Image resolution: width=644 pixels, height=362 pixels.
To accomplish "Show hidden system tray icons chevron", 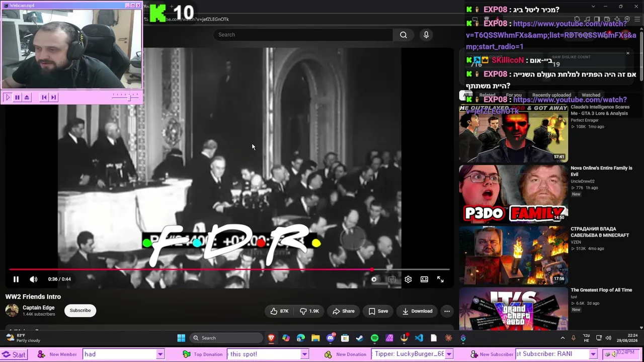I will pyautogui.click(x=562, y=338).
